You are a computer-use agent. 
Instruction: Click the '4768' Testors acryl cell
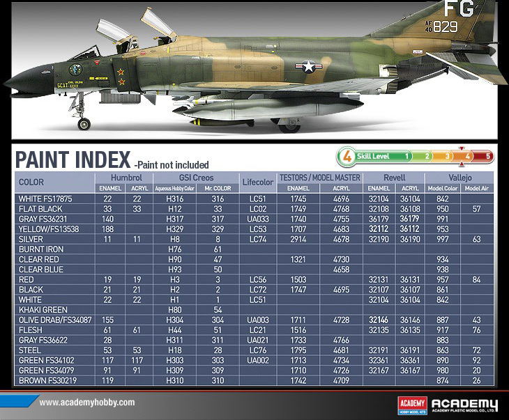pos(341,209)
